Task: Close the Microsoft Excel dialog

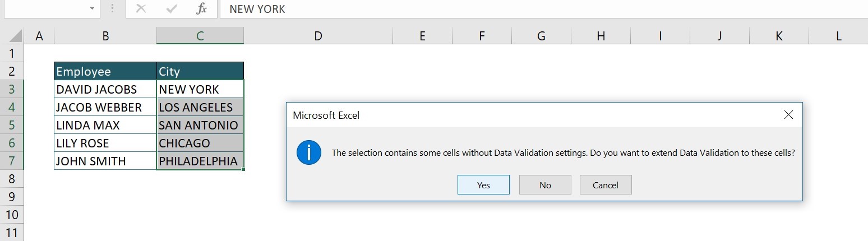Action: 788,115
